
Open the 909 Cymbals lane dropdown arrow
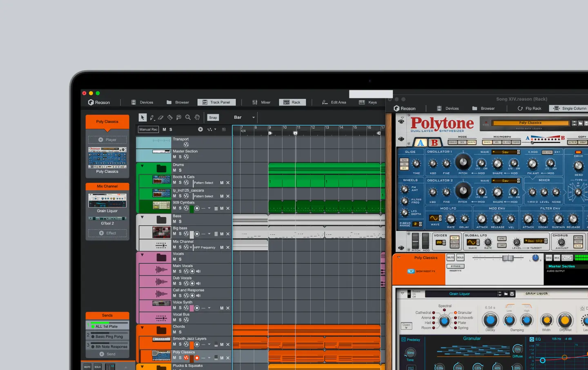coord(209,208)
